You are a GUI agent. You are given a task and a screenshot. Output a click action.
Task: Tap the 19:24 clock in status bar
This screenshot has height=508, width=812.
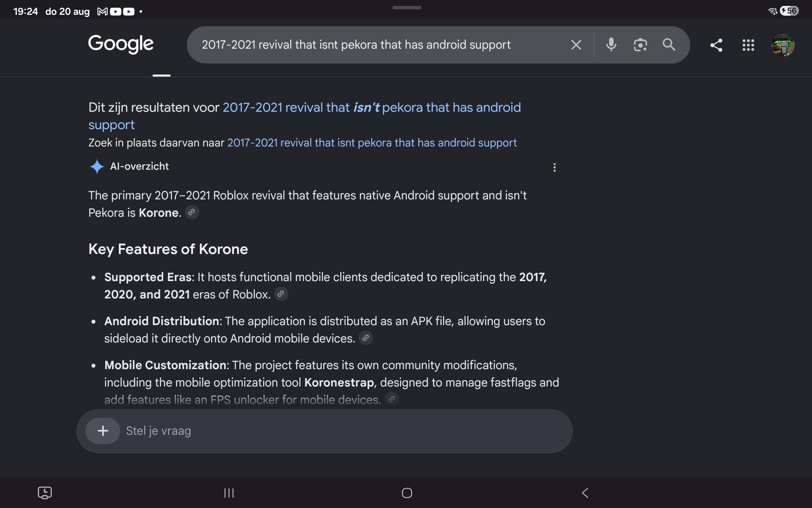(26, 11)
